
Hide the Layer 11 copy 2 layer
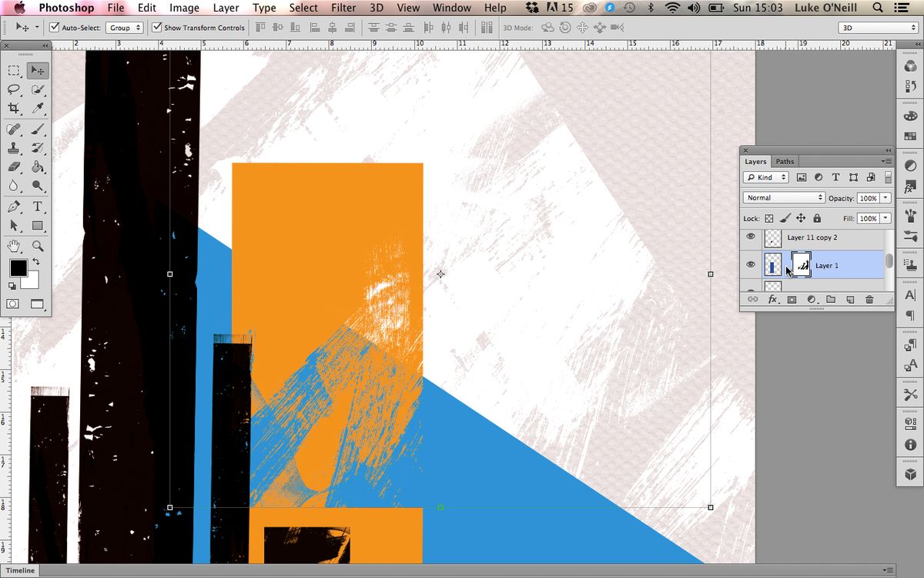point(750,237)
